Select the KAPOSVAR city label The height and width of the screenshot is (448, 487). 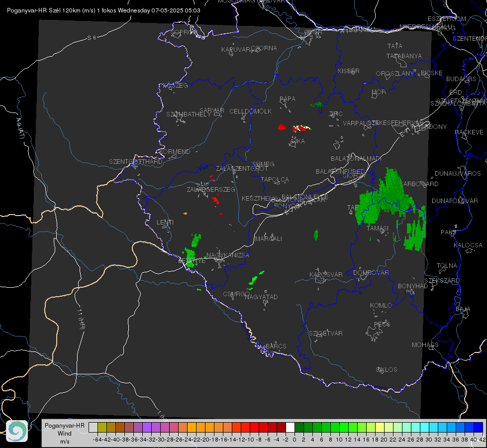[x=326, y=274]
